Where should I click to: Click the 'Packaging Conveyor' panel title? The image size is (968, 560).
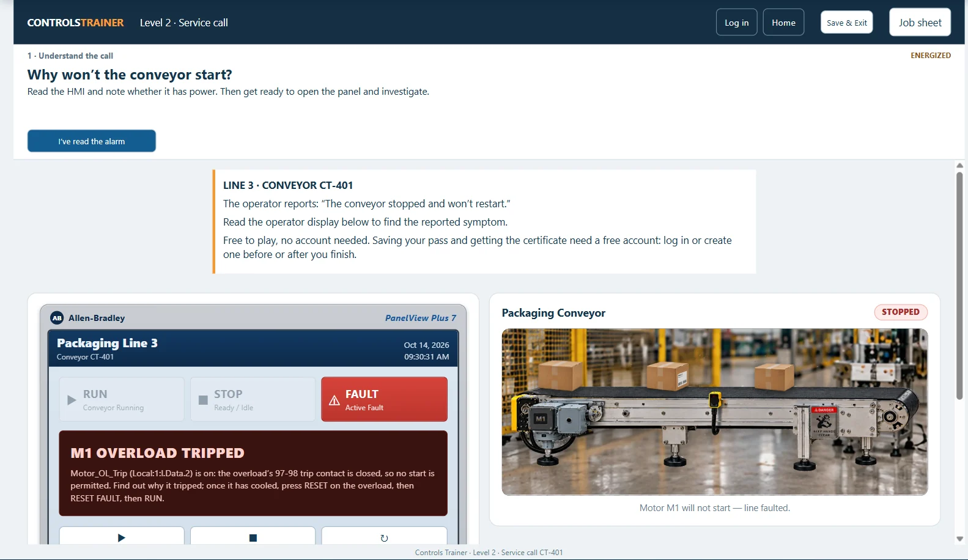[553, 313]
